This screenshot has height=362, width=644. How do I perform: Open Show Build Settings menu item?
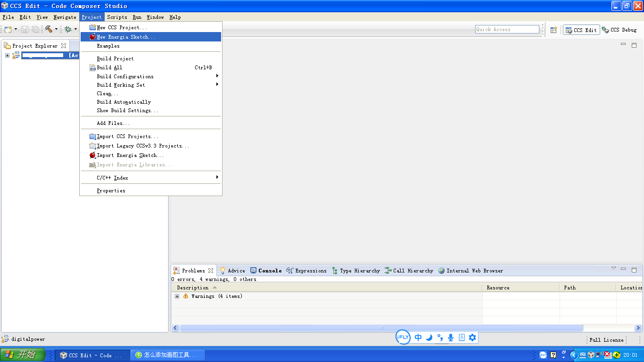(151, 110)
